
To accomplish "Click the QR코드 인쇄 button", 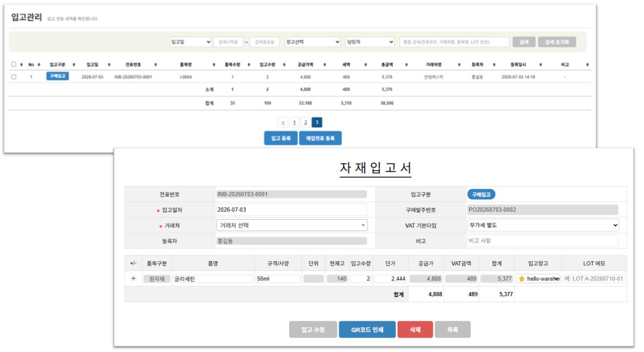I will pos(367,329).
